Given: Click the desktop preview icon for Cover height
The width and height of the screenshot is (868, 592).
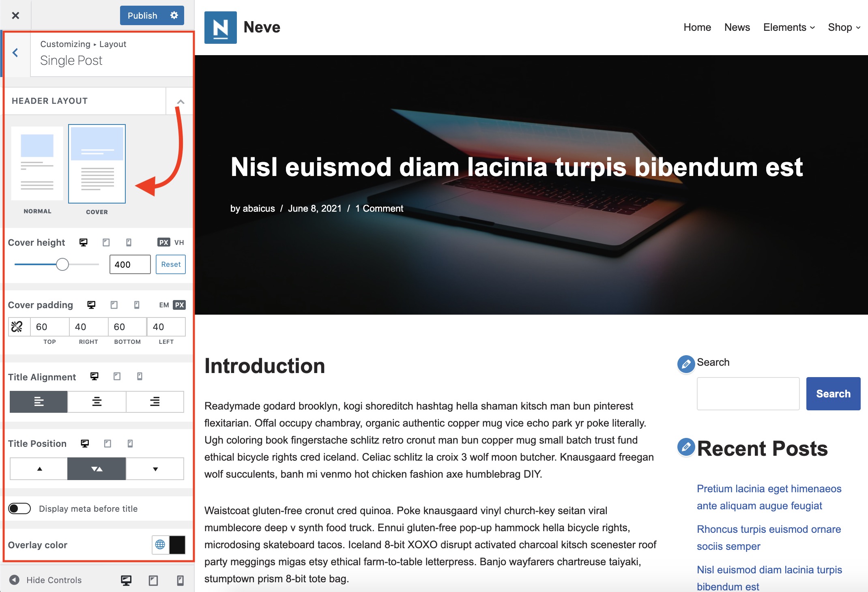Looking at the screenshot, I should point(84,242).
